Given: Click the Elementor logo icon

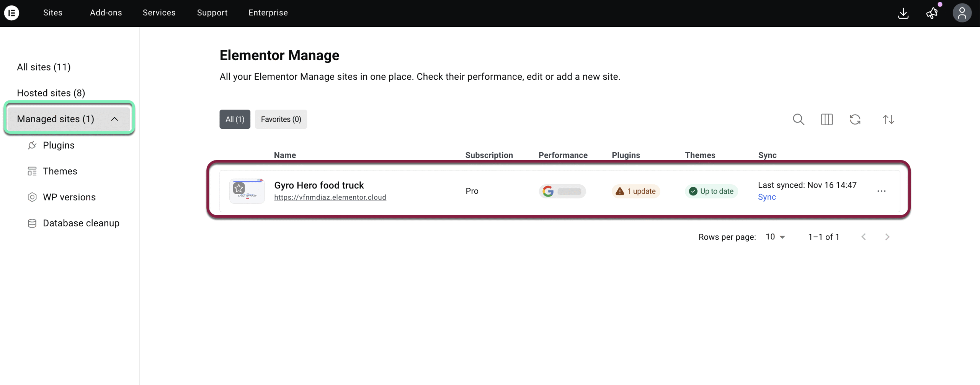Looking at the screenshot, I should click(12, 13).
